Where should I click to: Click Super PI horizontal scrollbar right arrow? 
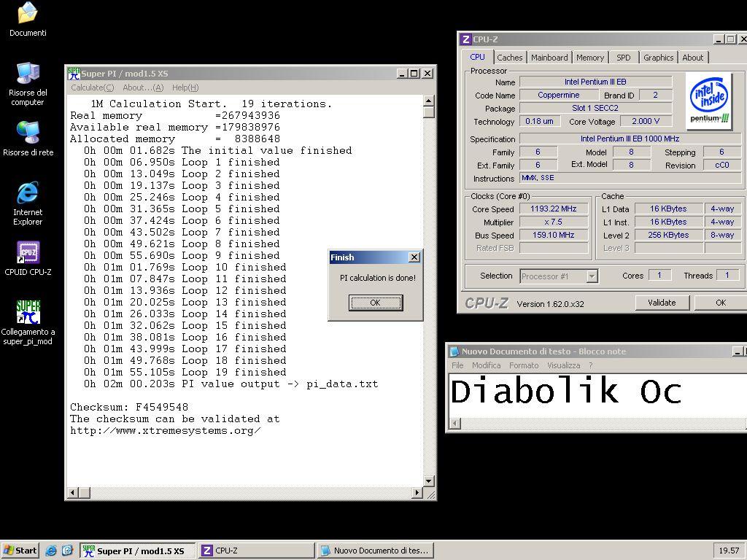pyautogui.click(x=417, y=492)
